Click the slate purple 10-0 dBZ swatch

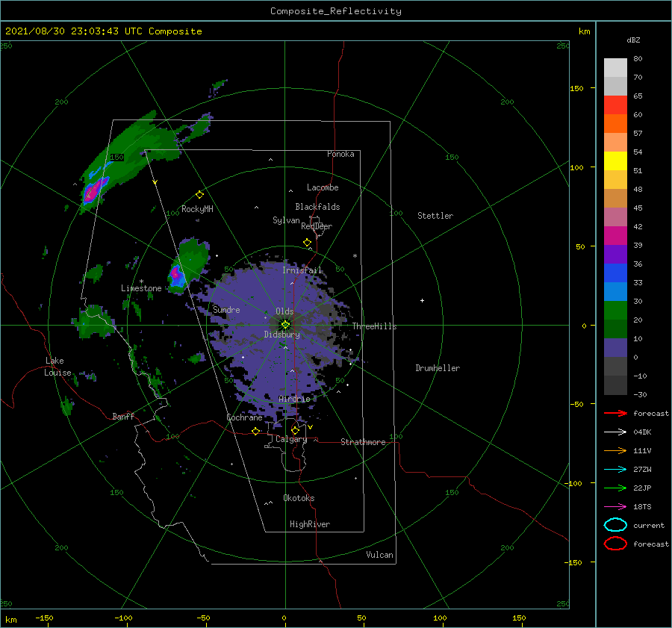coord(615,348)
